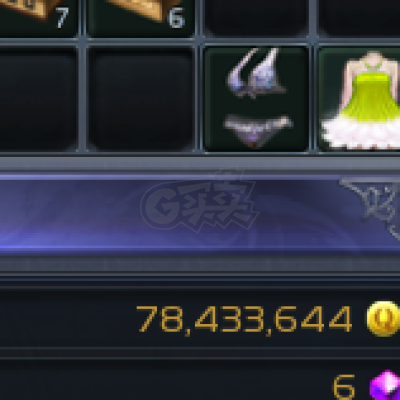The height and width of the screenshot is (400, 400).
Task: Select the empty slot above the green dress
Action: pyautogui.click(x=359, y=17)
